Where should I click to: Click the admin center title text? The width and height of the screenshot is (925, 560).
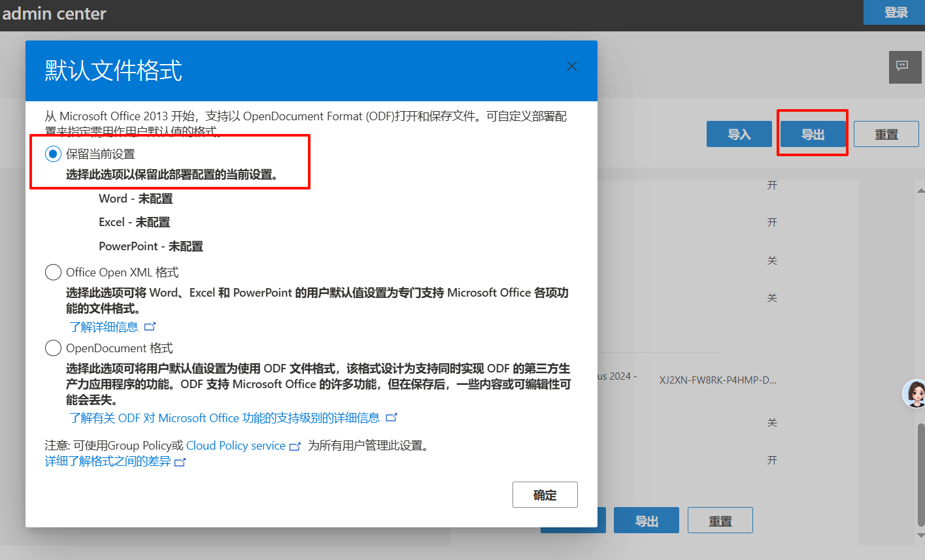(54, 13)
